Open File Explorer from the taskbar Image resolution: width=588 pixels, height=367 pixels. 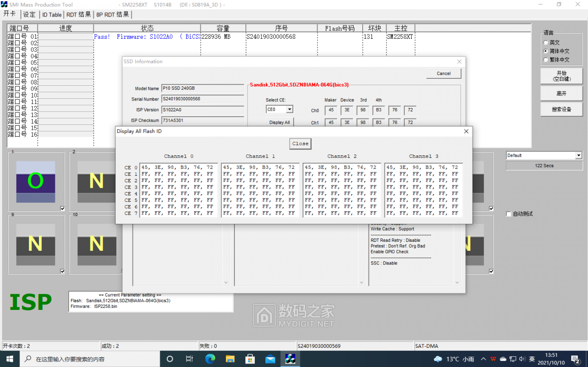[x=230, y=358]
